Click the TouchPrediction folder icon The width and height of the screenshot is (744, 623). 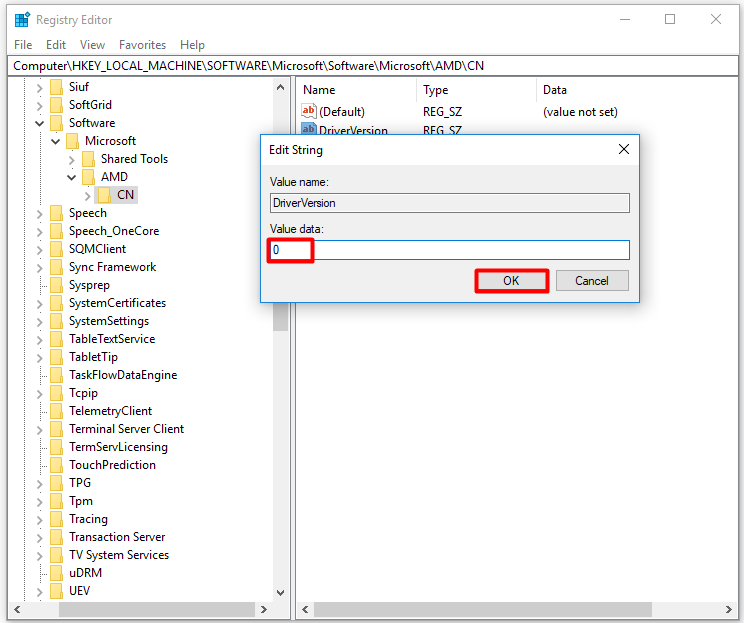tap(56, 465)
